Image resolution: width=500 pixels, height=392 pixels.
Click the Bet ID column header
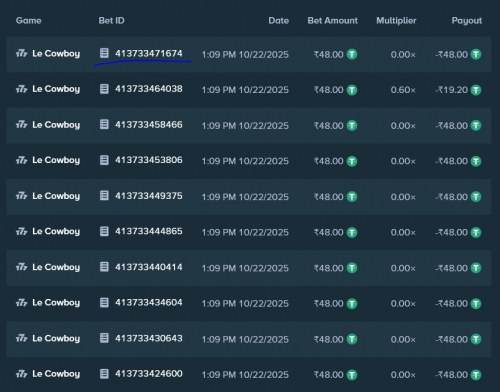click(111, 21)
